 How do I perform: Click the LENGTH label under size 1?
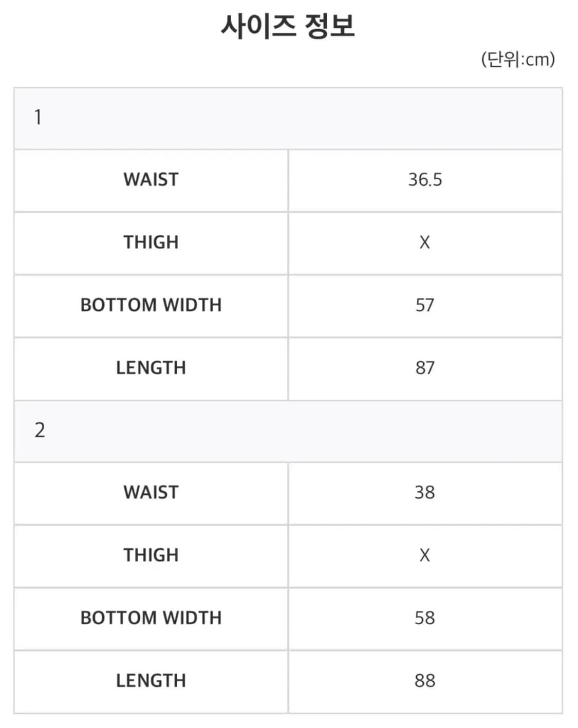[x=151, y=368]
